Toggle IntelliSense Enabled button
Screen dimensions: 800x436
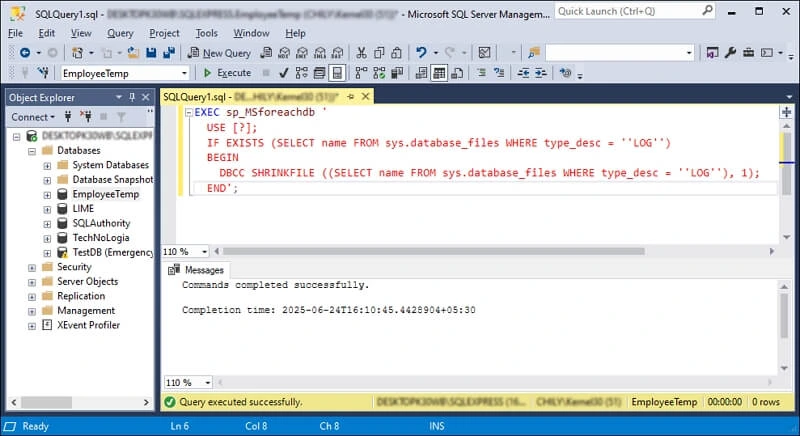click(337, 73)
